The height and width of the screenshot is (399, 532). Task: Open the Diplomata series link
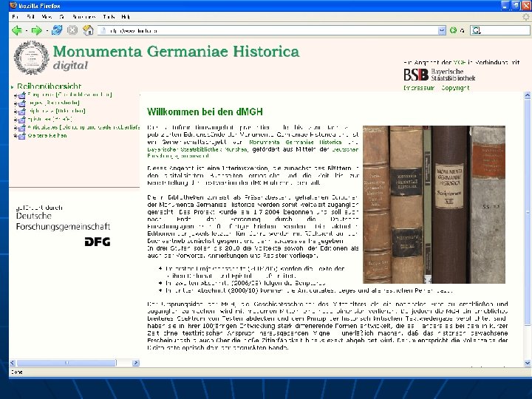[x=56, y=111]
